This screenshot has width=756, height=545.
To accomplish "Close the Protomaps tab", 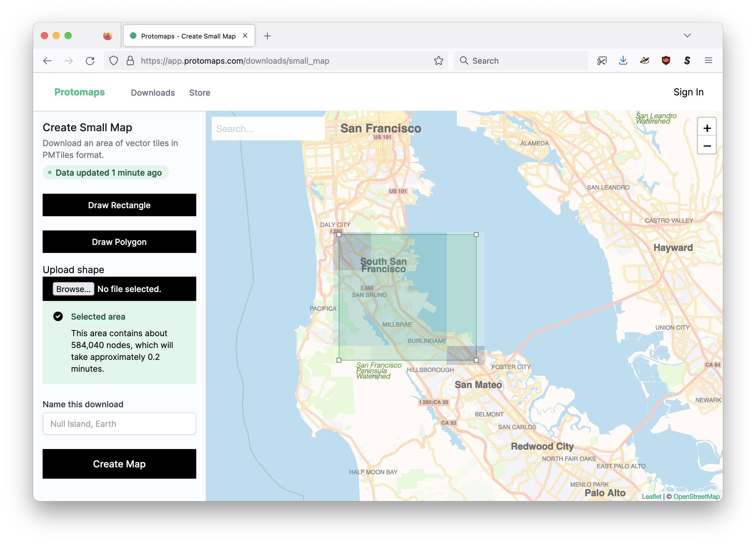I will [245, 36].
